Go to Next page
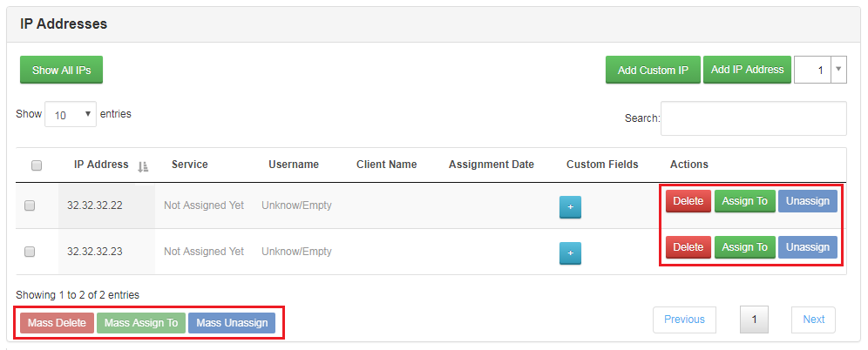The width and height of the screenshot is (868, 350). 814,320
